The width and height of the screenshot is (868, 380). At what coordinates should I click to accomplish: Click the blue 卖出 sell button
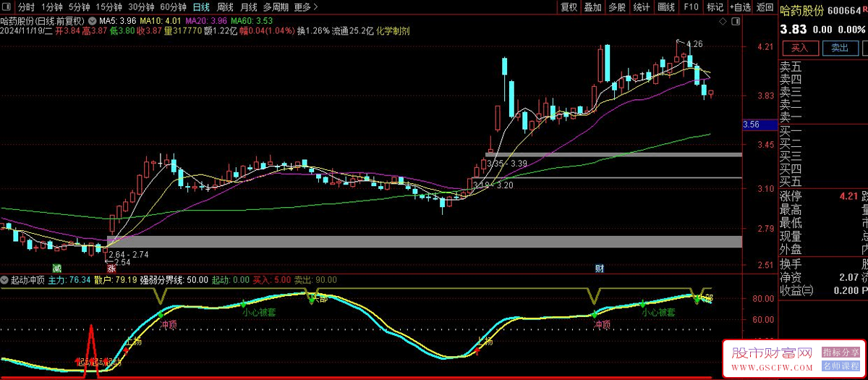pos(839,48)
